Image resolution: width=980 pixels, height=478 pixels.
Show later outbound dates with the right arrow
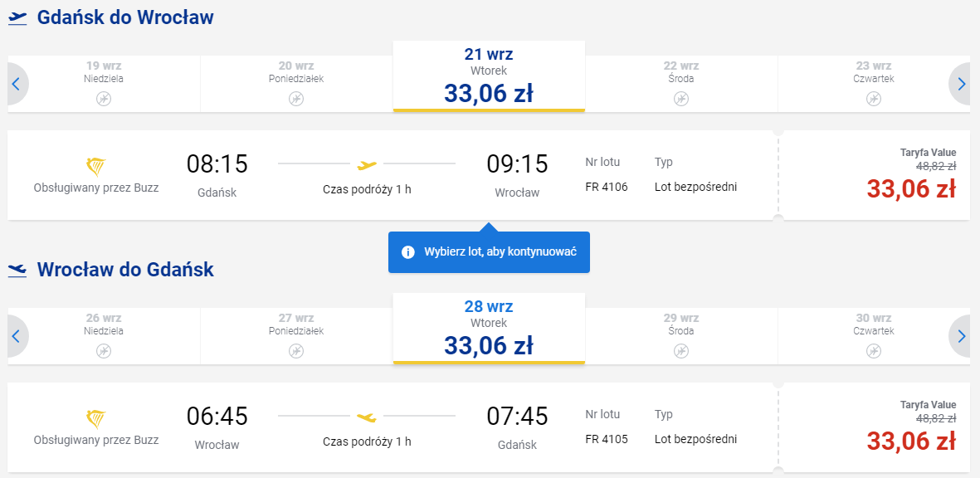point(961,84)
